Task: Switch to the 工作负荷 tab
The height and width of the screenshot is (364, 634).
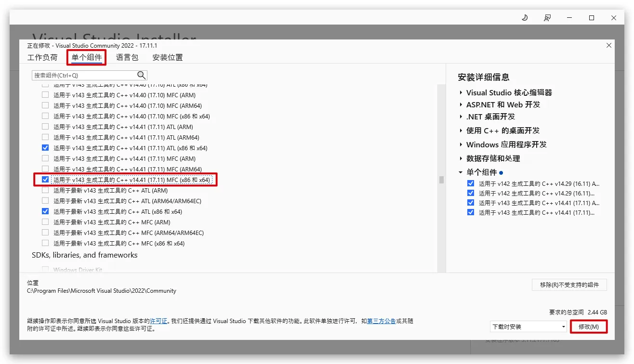Action: [x=42, y=57]
